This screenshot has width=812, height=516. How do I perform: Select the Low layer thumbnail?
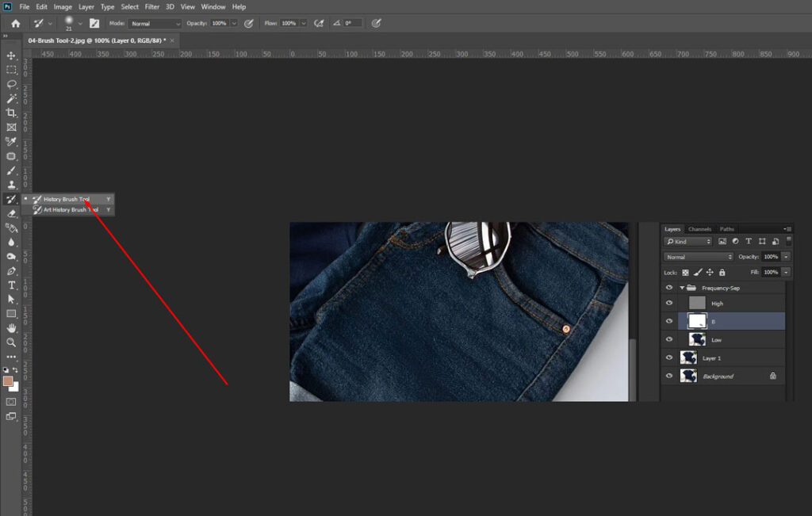tap(697, 339)
